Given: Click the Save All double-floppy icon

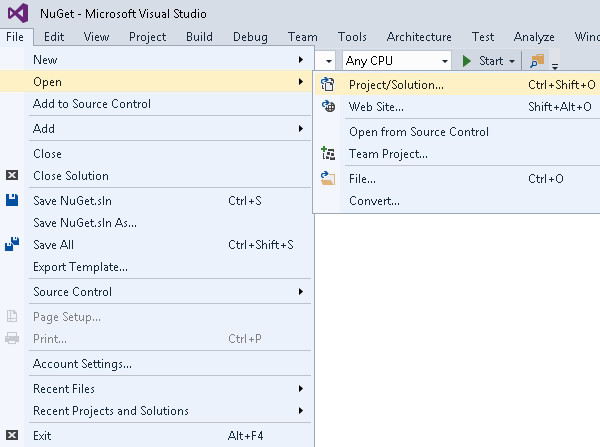Looking at the screenshot, I should [12, 245].
